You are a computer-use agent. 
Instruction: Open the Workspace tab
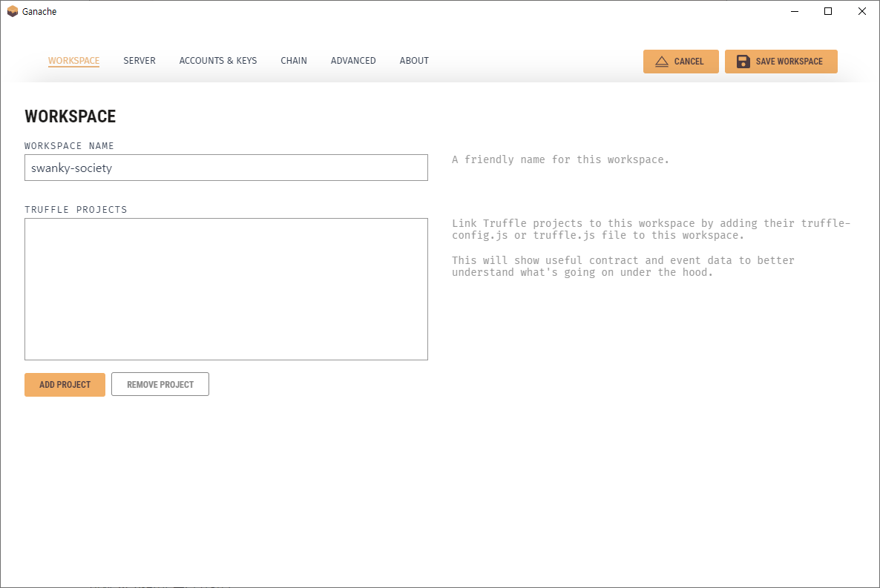pos(73,61)
